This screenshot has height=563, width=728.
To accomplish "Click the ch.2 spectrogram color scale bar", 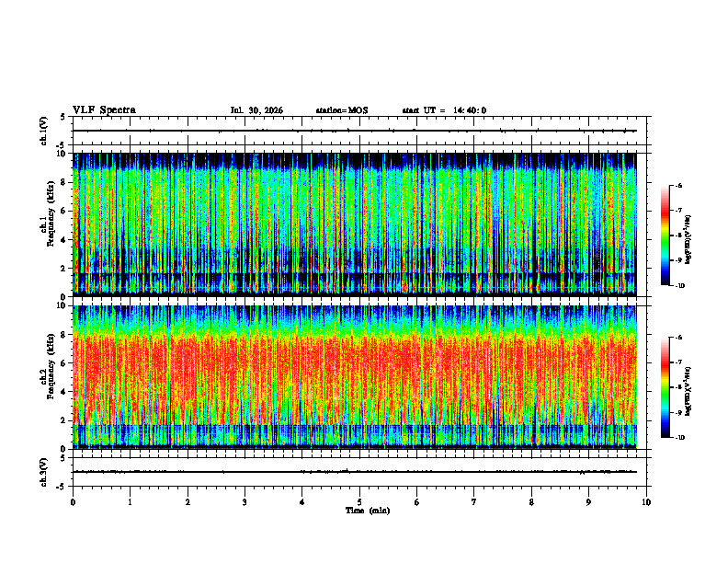I will coord(665,387).
